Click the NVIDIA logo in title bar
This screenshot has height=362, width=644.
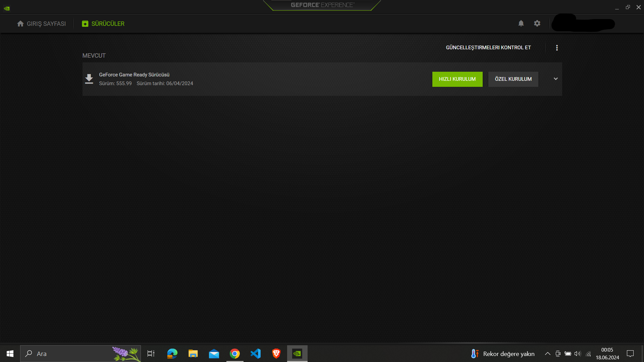[x=7, y=8]
